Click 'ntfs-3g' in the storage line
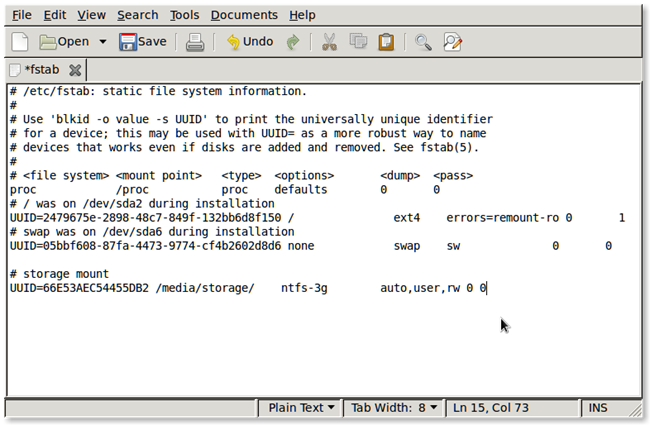650x425 pixels. tap(304, 288)
